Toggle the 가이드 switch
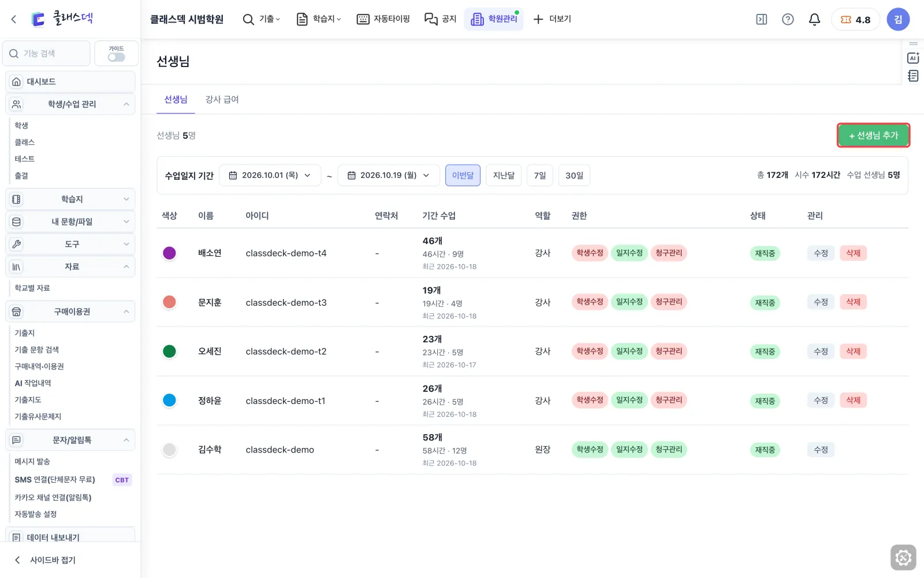 116,57
